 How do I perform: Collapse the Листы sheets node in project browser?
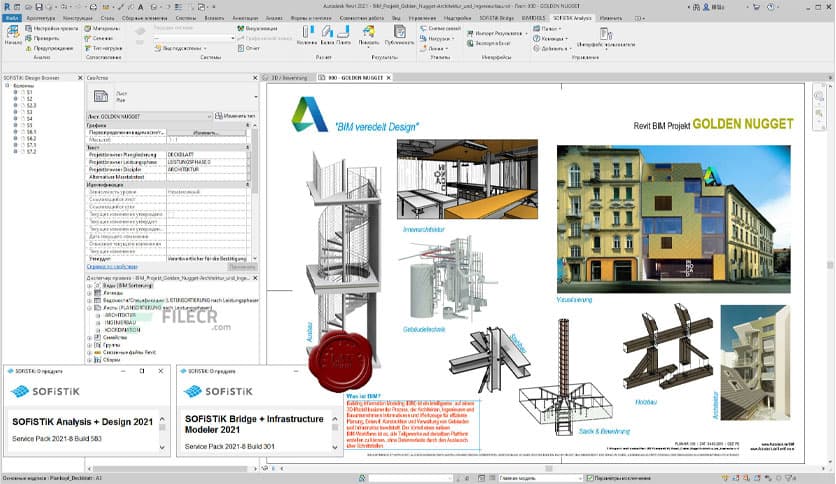pos(90,308)
